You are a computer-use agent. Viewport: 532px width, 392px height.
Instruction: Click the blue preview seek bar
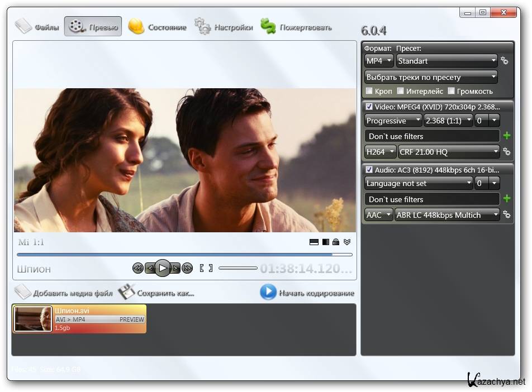184,255
